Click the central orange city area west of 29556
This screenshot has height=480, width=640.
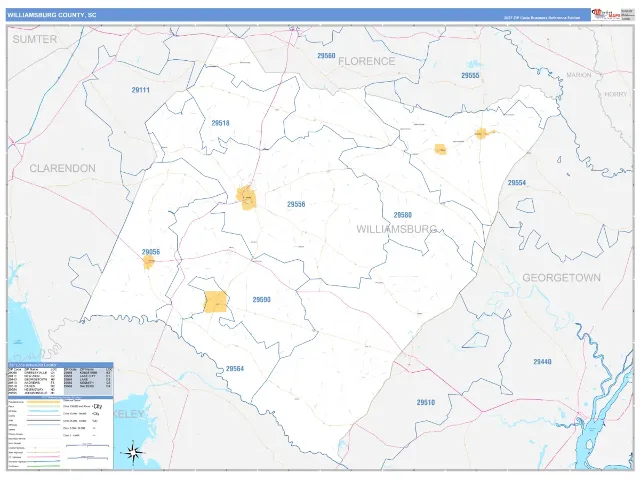coord(247,198)
